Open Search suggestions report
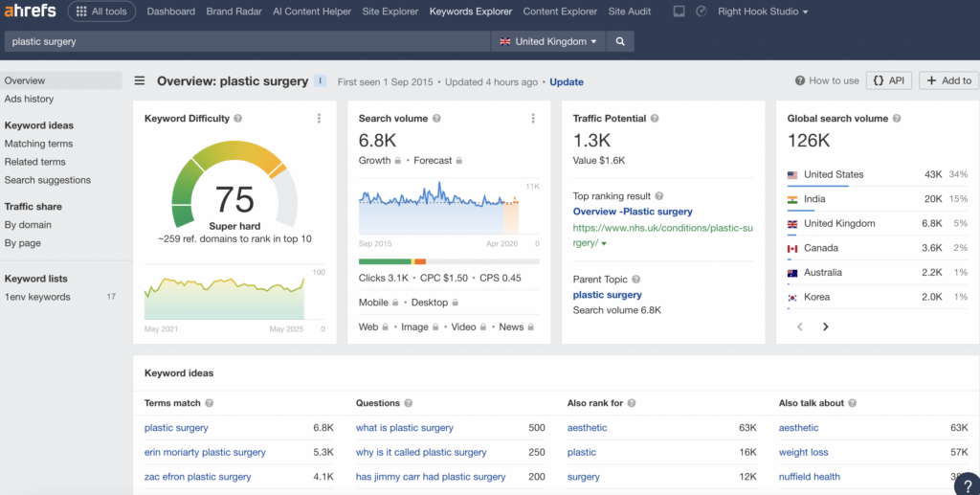 pos(48,180)
